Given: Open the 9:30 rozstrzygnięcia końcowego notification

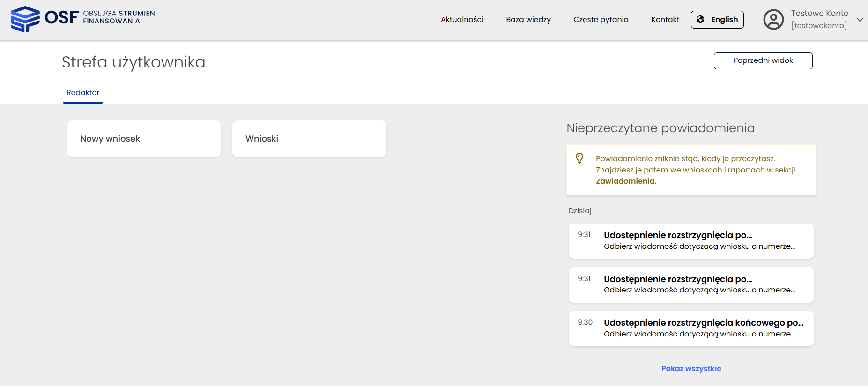Looking at the screenshot, I should point(691,328).
